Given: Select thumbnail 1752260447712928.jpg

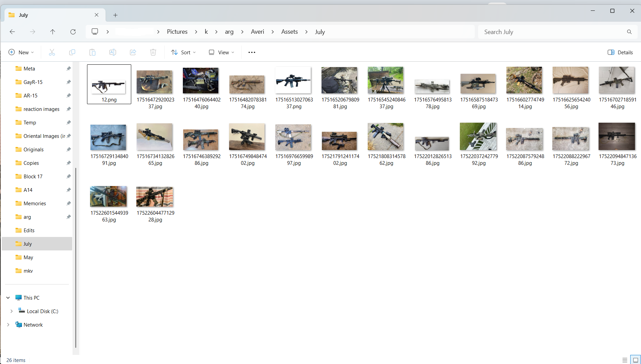Looking at the screenshot, I should coord(155,197).
